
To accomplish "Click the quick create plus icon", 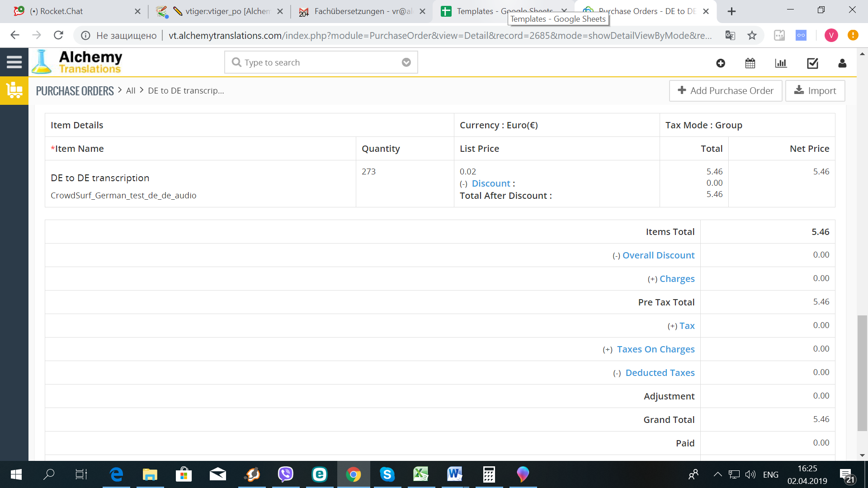I will point(721,63).
